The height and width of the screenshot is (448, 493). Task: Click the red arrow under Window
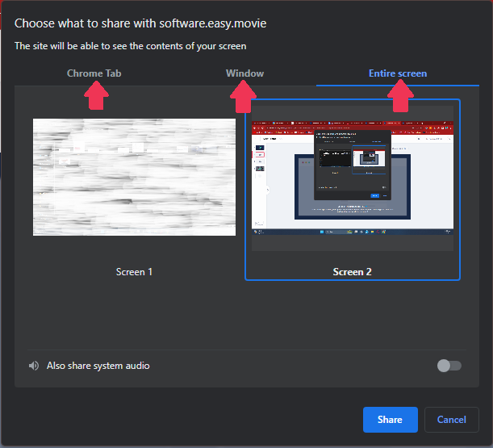[x=244, y=97]
